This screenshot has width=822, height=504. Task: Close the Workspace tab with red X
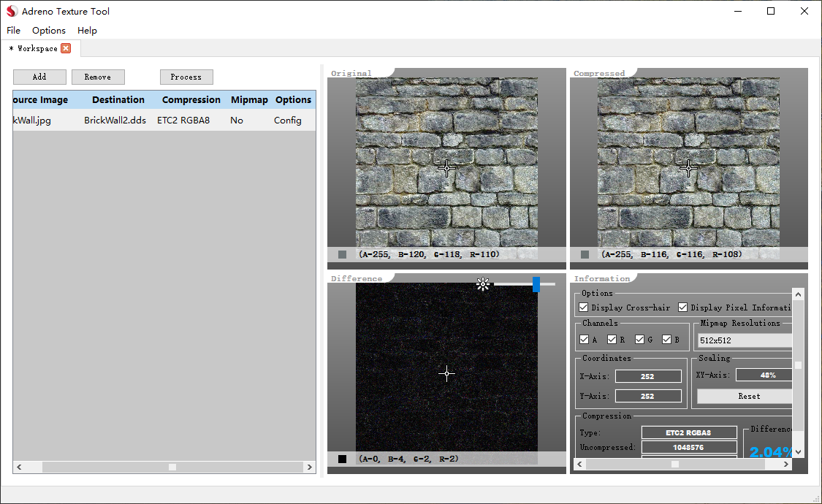[x=66, y=48]
